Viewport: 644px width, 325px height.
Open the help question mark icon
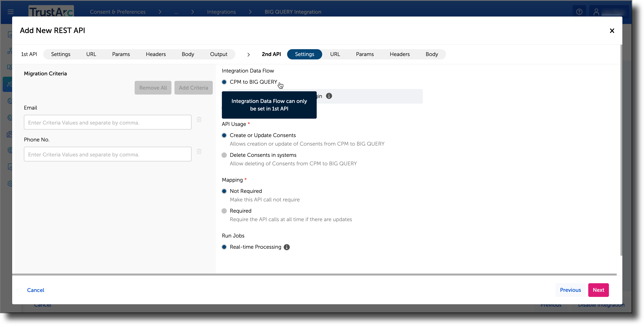click(579, 12)
